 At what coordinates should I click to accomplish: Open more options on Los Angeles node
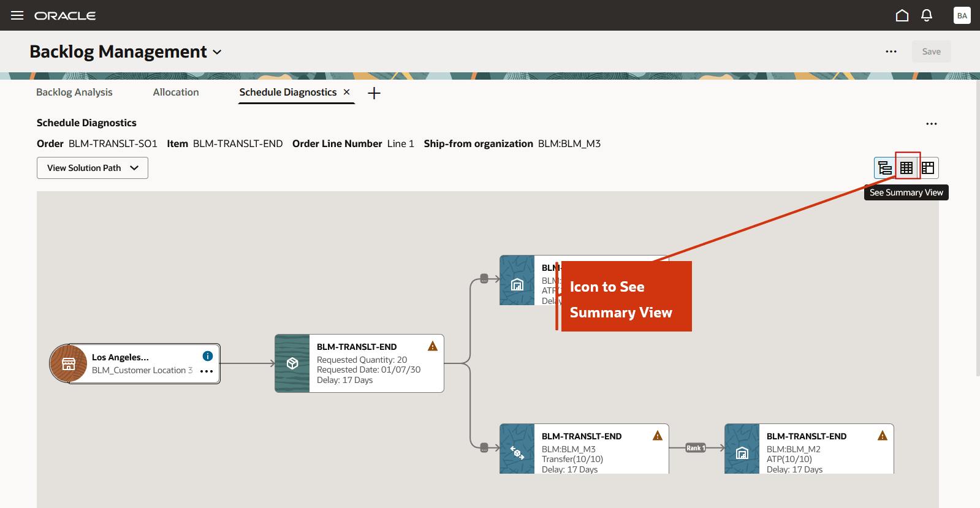tap(207, 371)
